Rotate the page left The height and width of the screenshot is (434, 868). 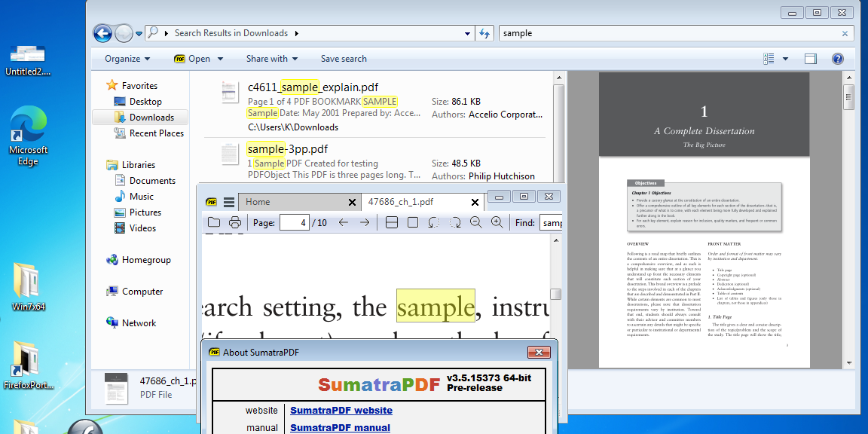pyautogui.click(x=432, y=222)
